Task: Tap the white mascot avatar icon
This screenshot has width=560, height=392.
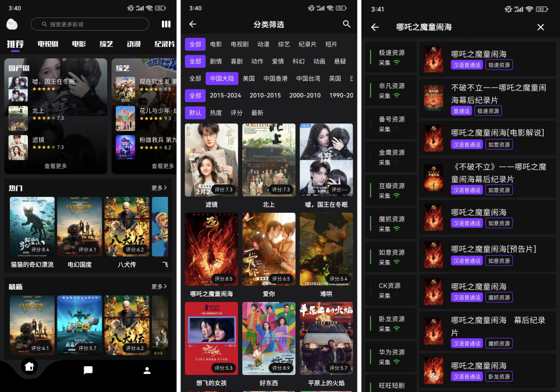Action: [x=12, y=24]
